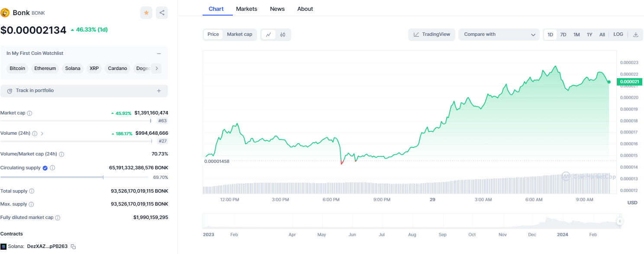This screenshot has height=254, width=644.
Task: Click the portfolio pie icon
Action: [10, 91]
